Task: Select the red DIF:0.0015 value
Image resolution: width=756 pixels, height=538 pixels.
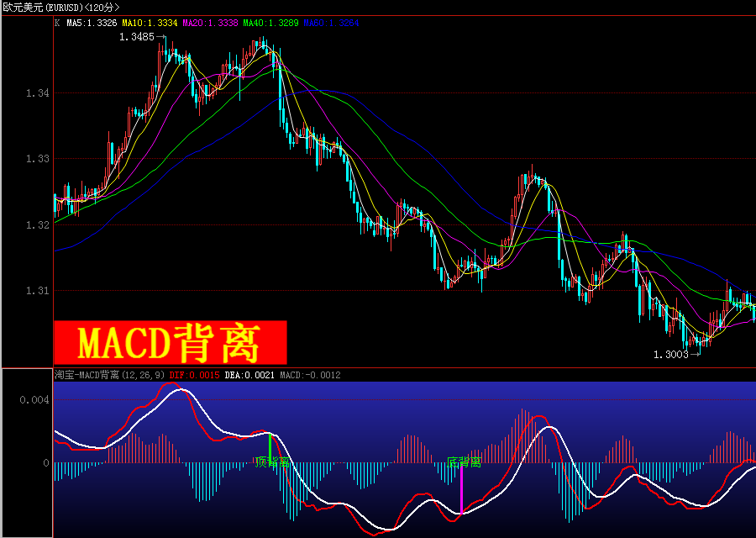Action: click(194, 375)
